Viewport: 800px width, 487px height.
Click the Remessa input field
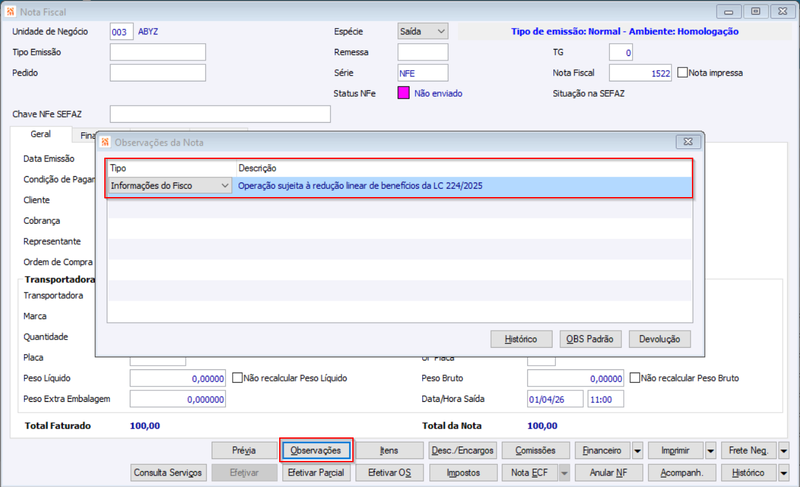[x=423, y=52]
